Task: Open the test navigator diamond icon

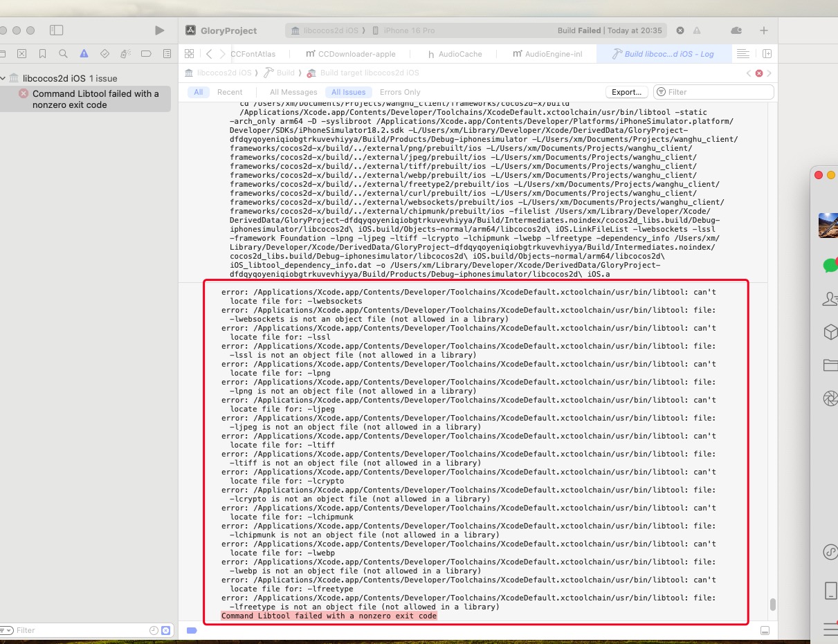Action: click(104, 53)
